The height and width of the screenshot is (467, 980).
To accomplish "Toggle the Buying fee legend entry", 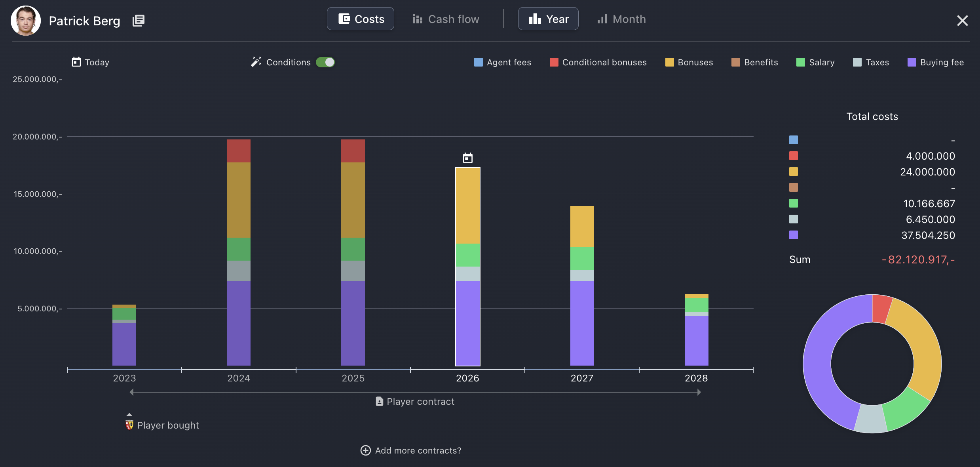I will tap(936, 62).
